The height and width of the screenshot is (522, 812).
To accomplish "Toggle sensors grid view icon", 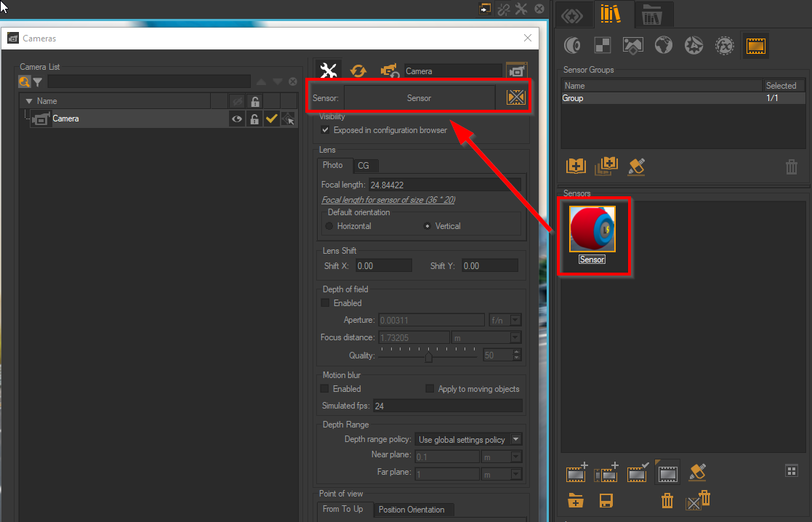I will (x=792, y=470).
